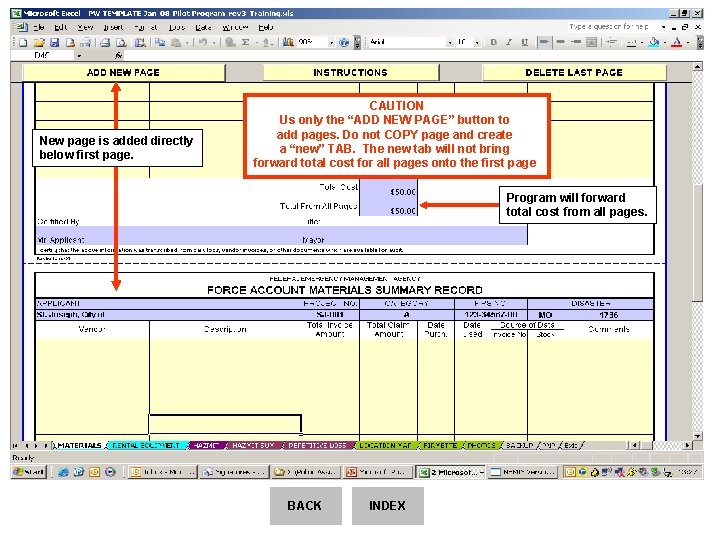
Task: Open the File menu
Action: [x=39, y=27]
